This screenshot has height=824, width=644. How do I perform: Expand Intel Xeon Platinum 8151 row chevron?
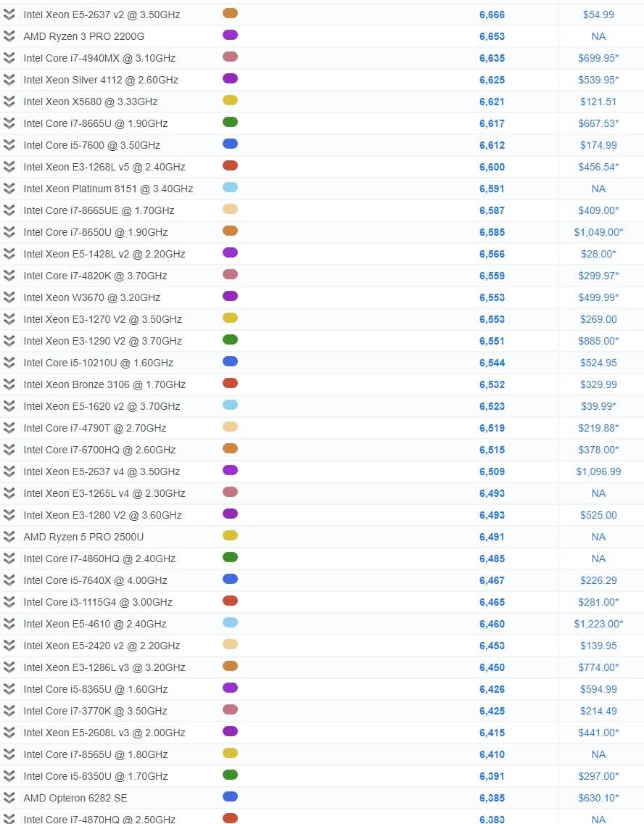(9, 189)
